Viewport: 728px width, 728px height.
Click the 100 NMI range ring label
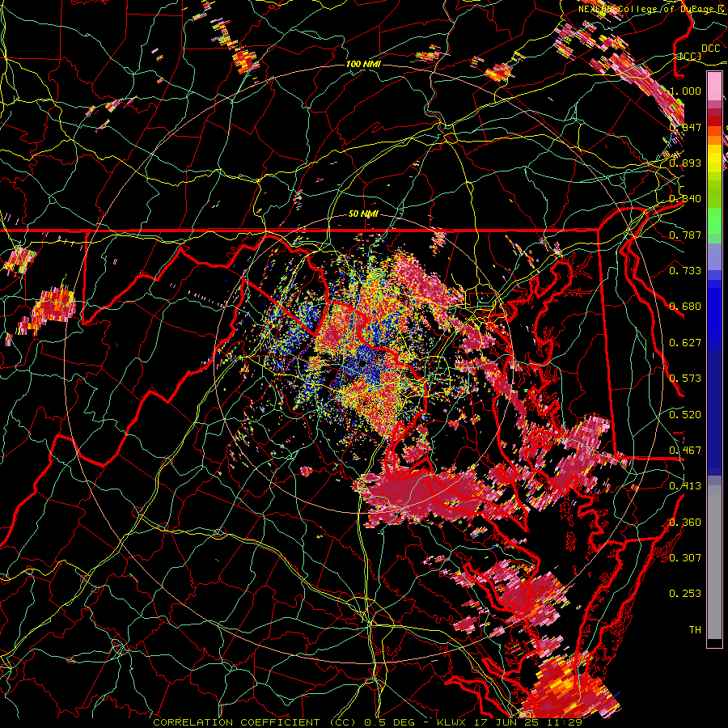click(x=363, y=64)
